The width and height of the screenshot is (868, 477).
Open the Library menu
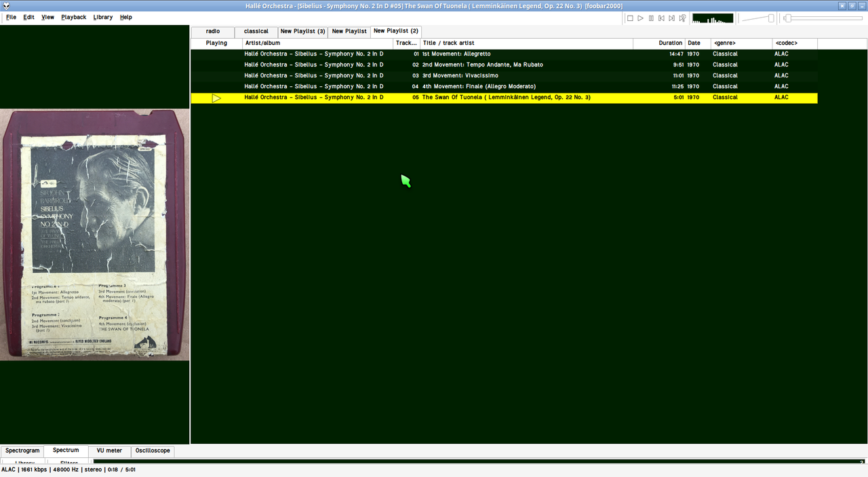coord(103,17)
